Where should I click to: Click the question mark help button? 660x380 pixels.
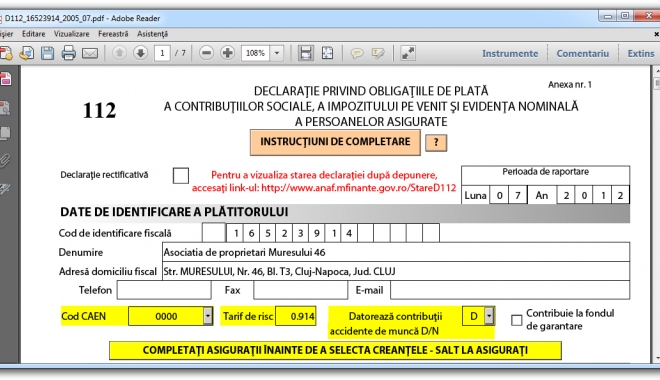coord(436,143)
